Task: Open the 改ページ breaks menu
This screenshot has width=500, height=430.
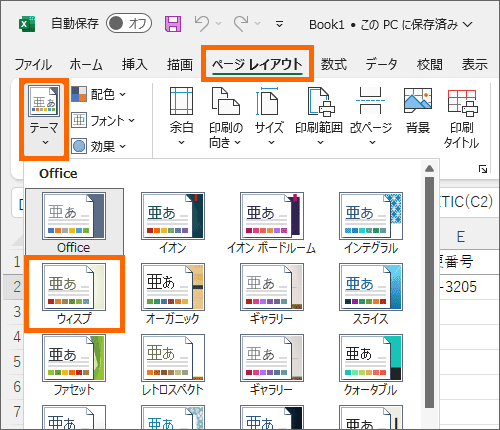Action: [371, 117]
